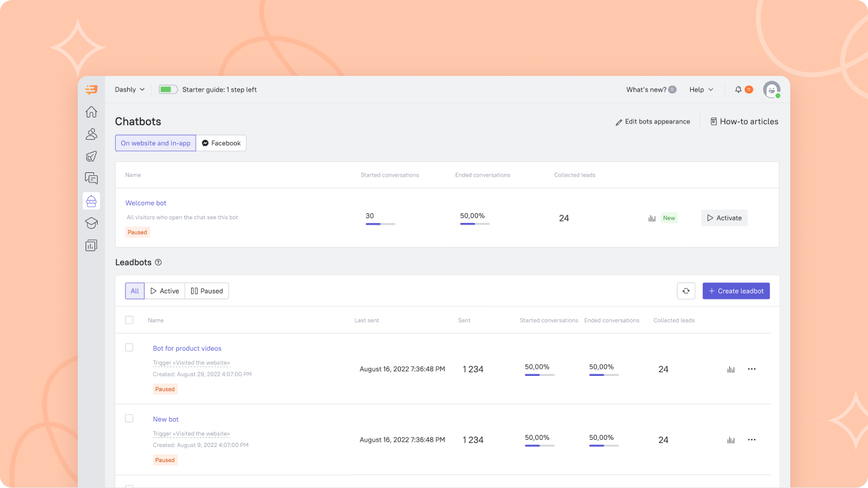This screenshot has width=868, height=488.
Task: Click the notification bell icon
Action: point(738,89)
